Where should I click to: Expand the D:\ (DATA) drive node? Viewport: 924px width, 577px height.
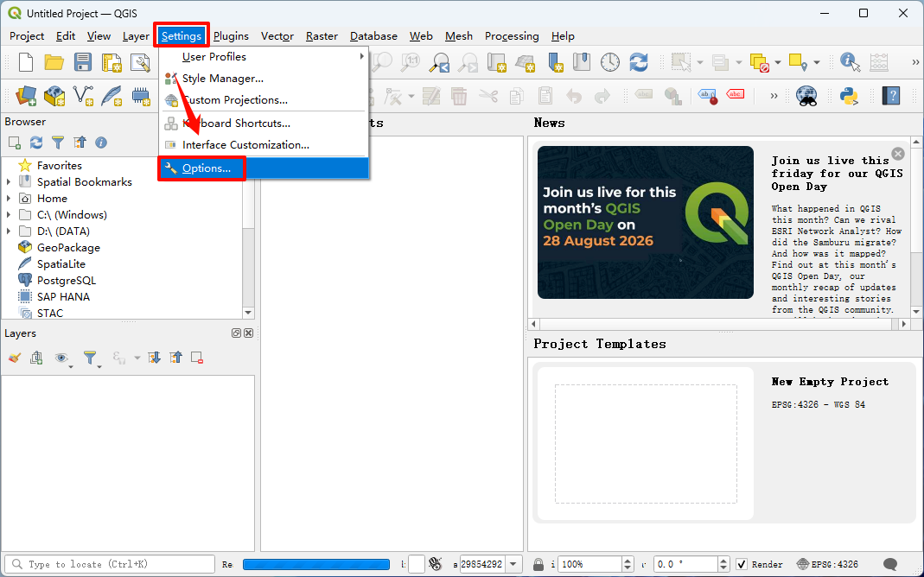point(9,231)
